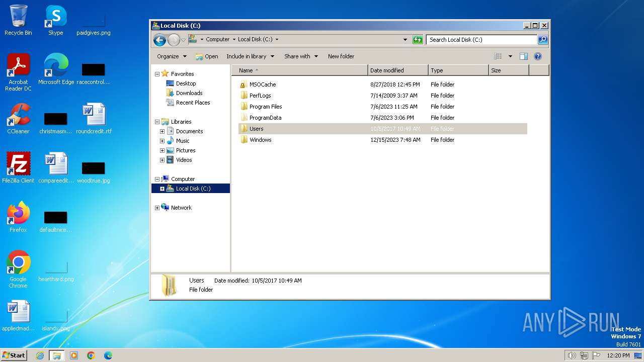Launch Skype from the desktop

55,20
